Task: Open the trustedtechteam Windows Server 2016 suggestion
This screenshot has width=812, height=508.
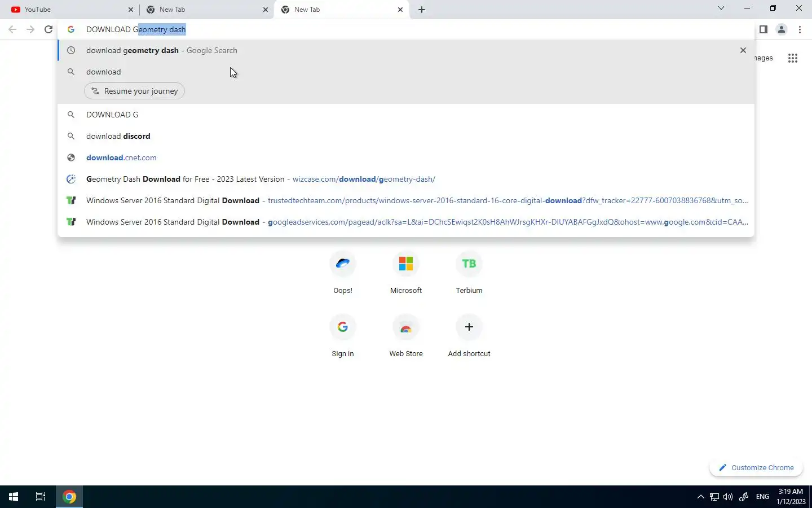Action: pyautogui.click(x=406, y=200)
